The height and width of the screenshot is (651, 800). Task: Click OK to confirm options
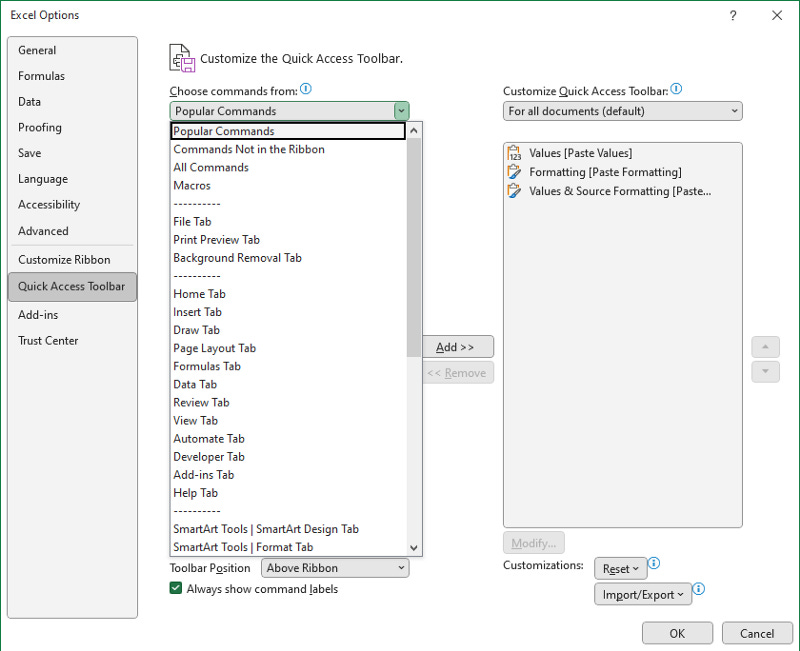(x=677, y=633)
